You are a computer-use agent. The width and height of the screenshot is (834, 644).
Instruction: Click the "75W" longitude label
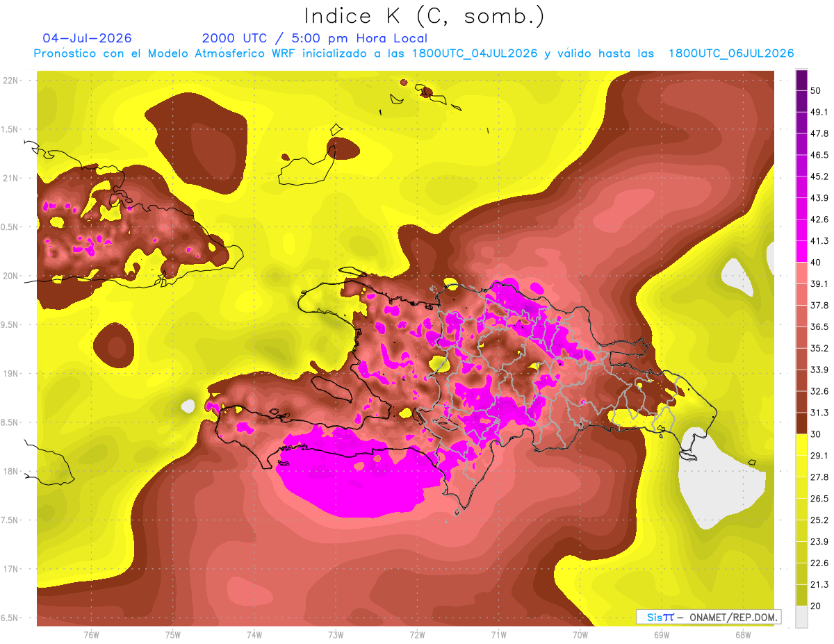coord(173,634)
